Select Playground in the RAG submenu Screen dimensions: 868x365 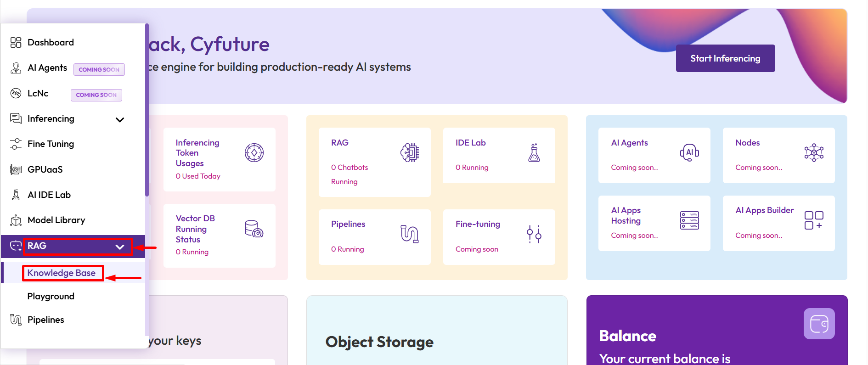[x=51, y=297]
